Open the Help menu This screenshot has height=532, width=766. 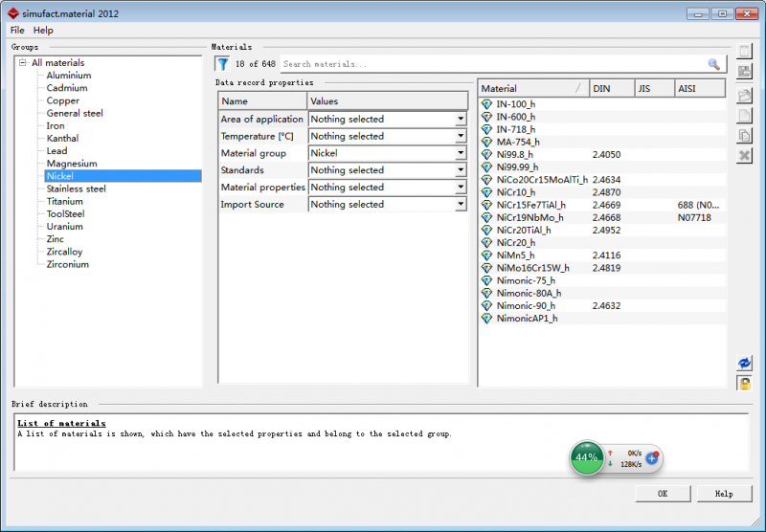tap(43, 31)
